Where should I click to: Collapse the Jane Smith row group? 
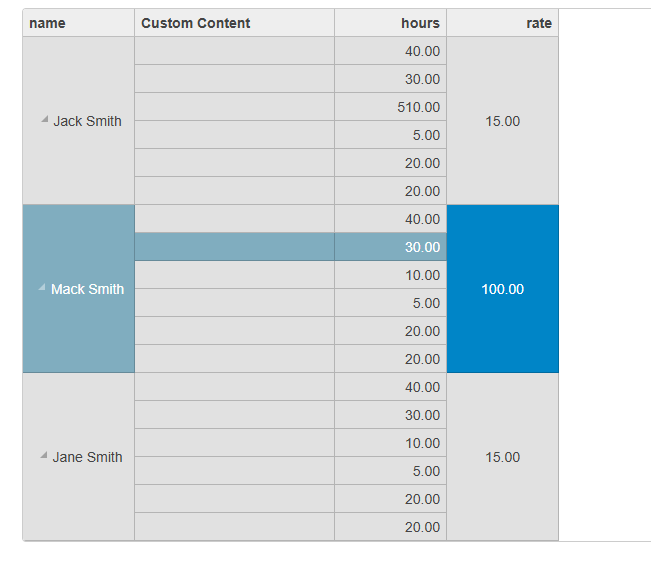pos(43,455)
